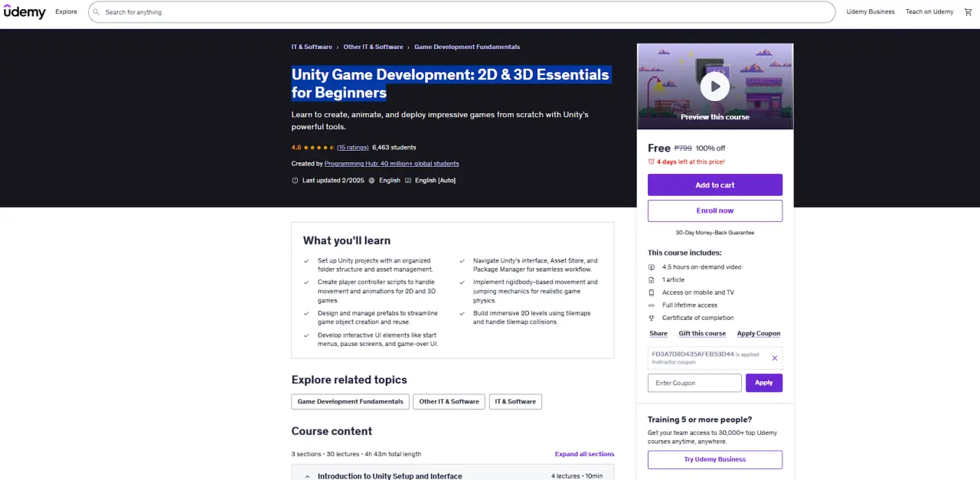
Task: Click checkmark beside Build immersive 2D levels
Action: 462,314
